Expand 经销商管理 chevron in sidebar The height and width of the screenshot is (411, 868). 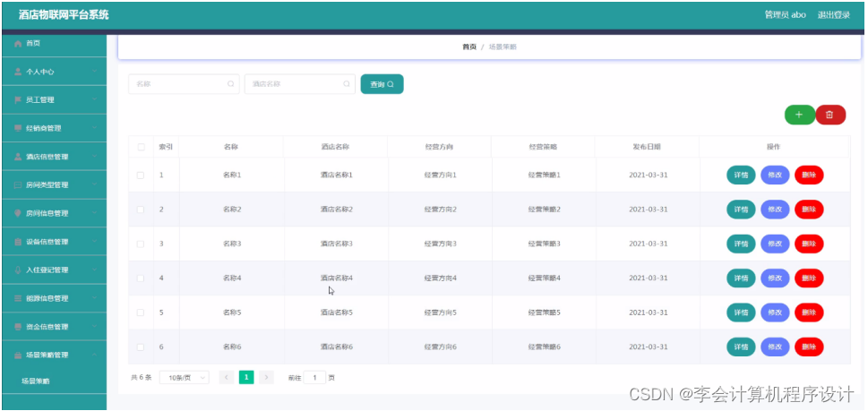click(95, 128)
